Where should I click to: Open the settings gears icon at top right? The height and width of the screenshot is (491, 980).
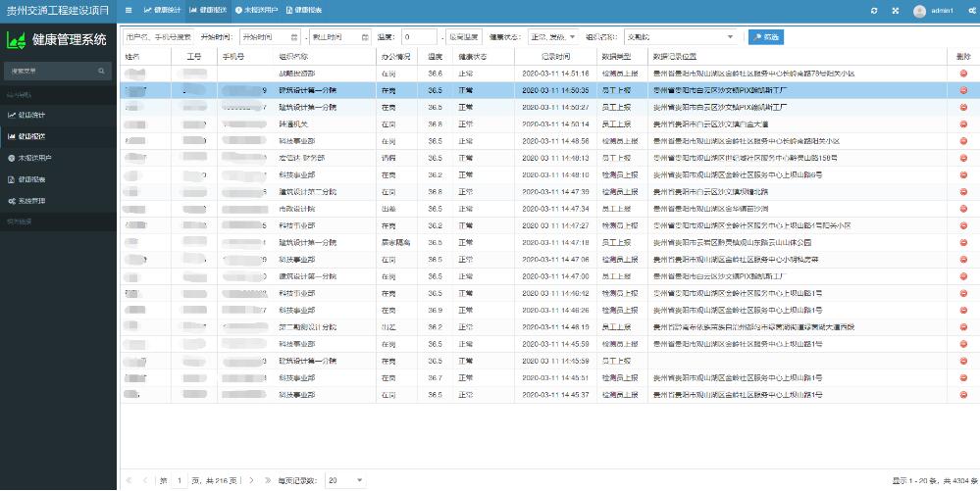click(x=972, y=11)
